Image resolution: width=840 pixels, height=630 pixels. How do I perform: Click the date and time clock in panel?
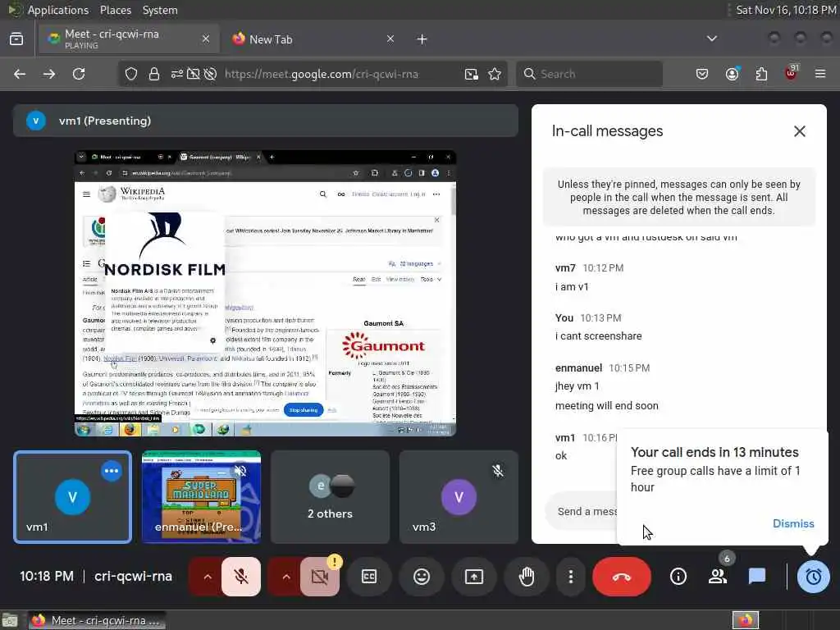(785, 10)
